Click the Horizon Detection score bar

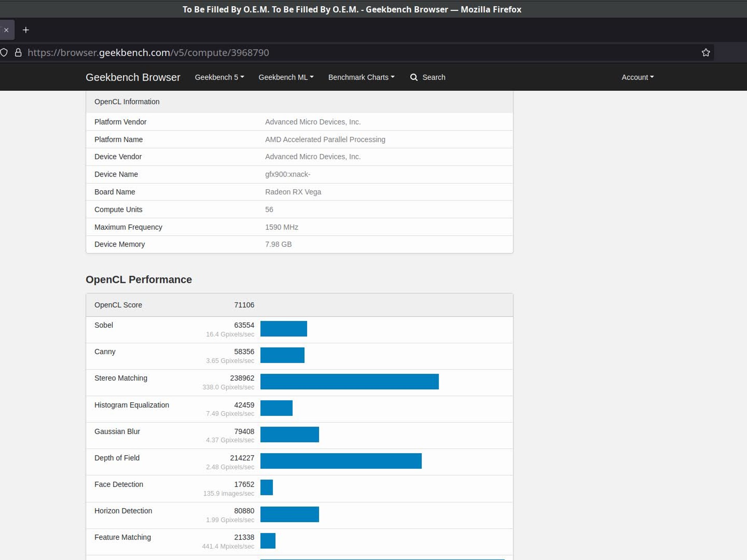290,514
